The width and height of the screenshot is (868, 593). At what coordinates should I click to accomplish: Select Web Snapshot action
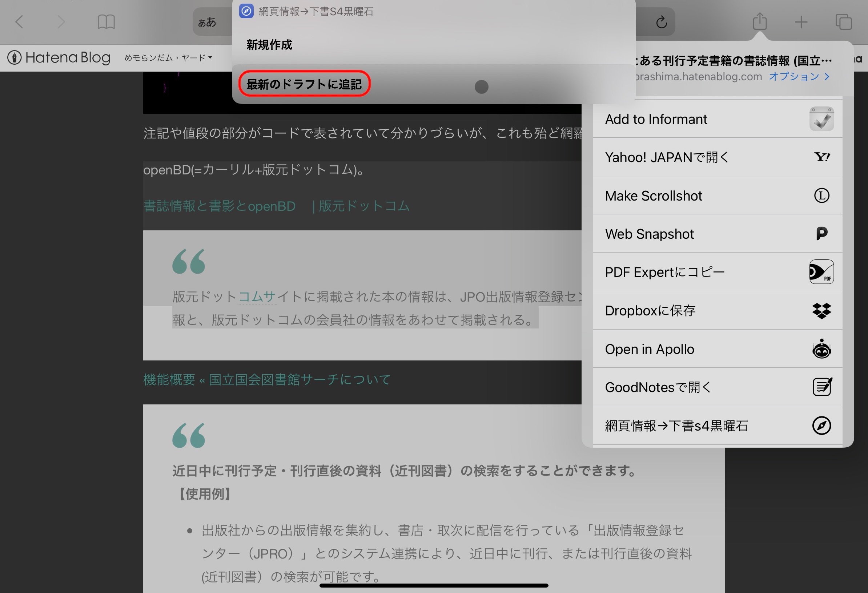pos(717,234)
